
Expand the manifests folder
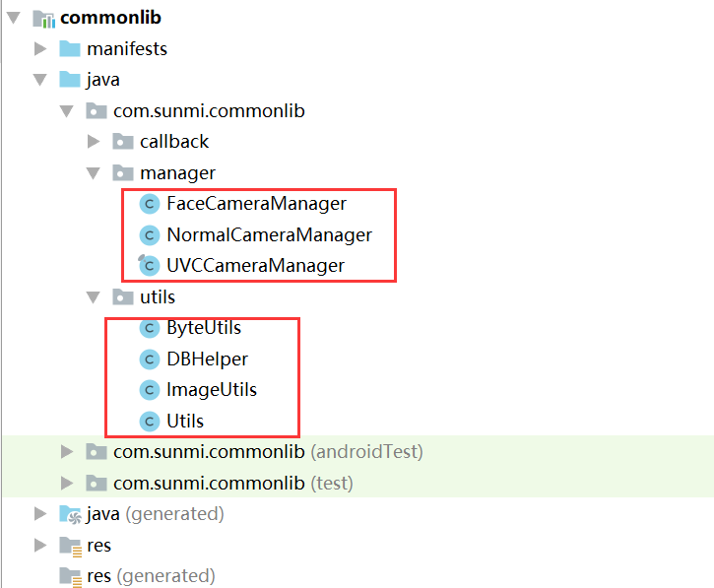[x=40, y=48]
